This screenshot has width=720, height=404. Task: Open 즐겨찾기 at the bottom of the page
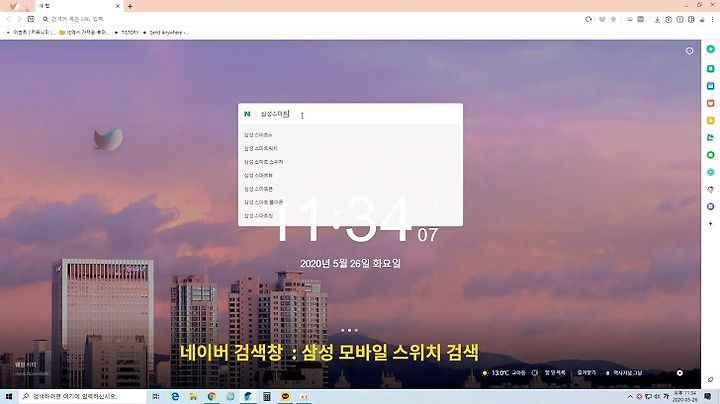click(x=586, y=373)
